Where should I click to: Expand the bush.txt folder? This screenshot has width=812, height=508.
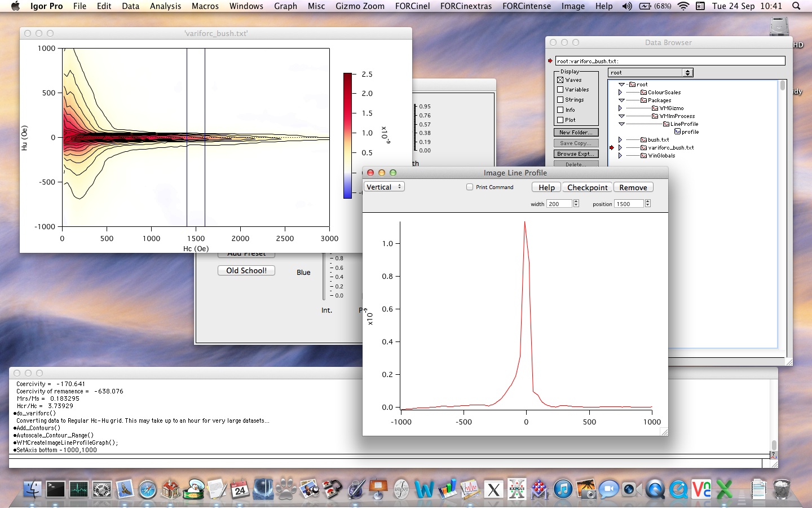coord(620,140)
